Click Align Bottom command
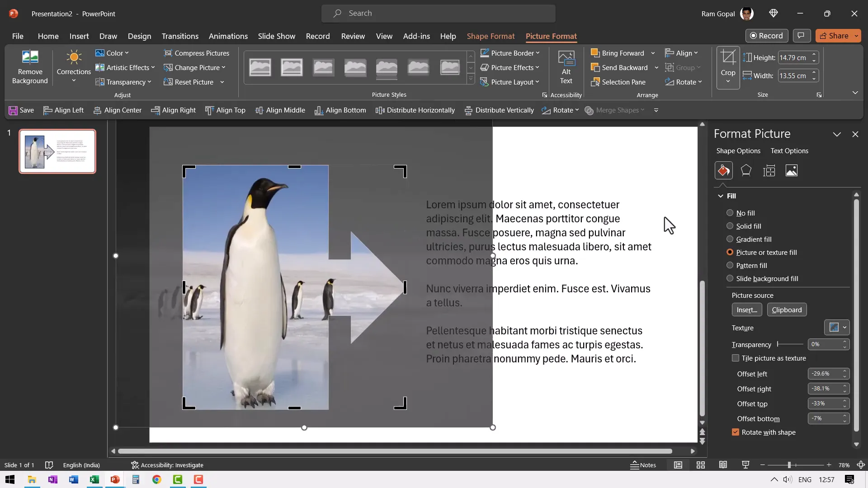This screenshot has width=868, height=488. pos(340,110)
